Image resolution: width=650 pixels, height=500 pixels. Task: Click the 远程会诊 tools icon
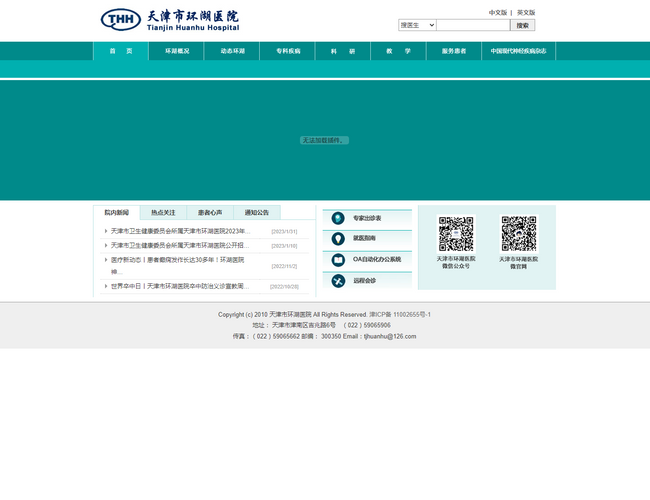pos(338,281)
